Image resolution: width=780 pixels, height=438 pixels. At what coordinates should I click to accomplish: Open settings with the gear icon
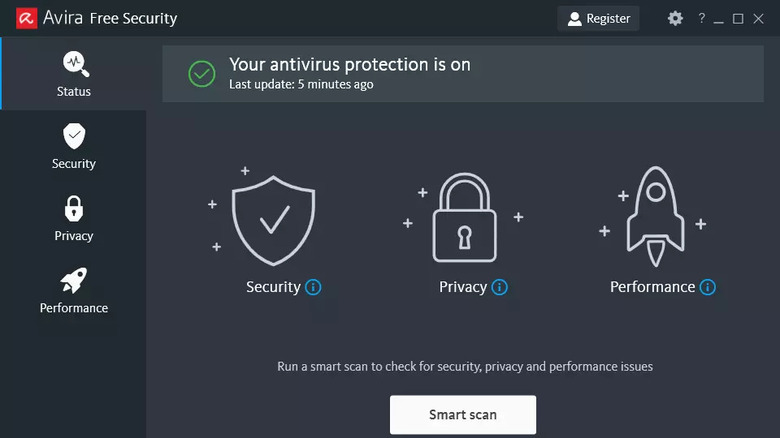pyautogui.click(x=675, y=18)
